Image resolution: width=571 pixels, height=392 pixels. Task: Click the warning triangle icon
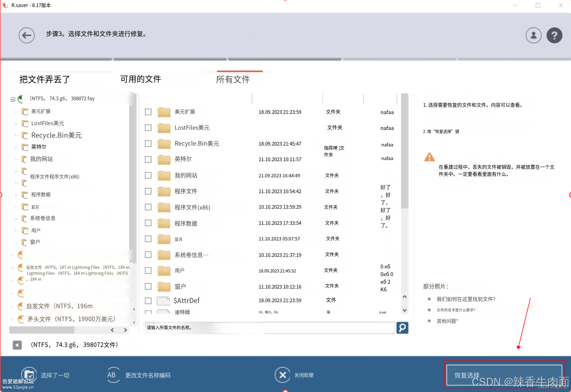click(429, 157)
